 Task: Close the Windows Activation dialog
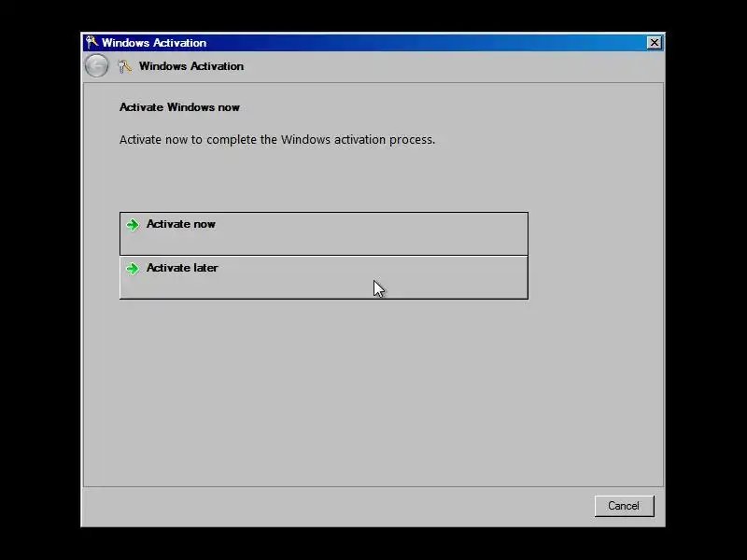(655, 43)
